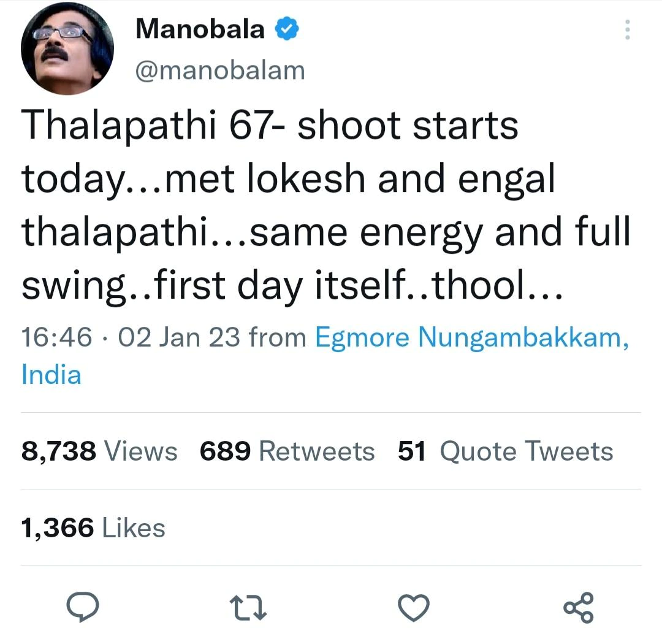Expand the overflow menu in the top corner

click(628, 29)
